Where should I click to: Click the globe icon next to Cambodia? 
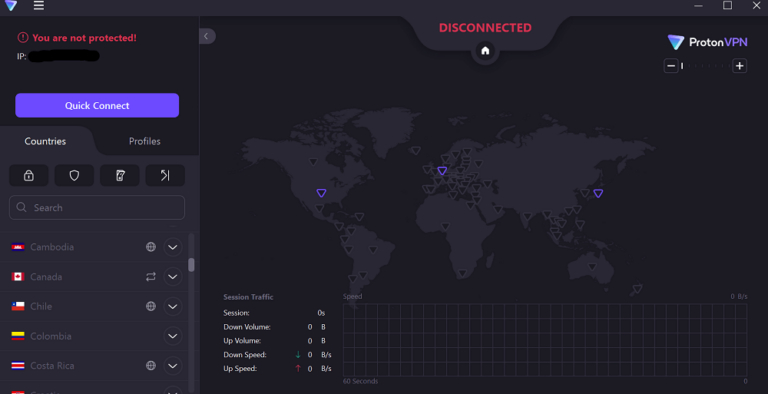[151, 247]
